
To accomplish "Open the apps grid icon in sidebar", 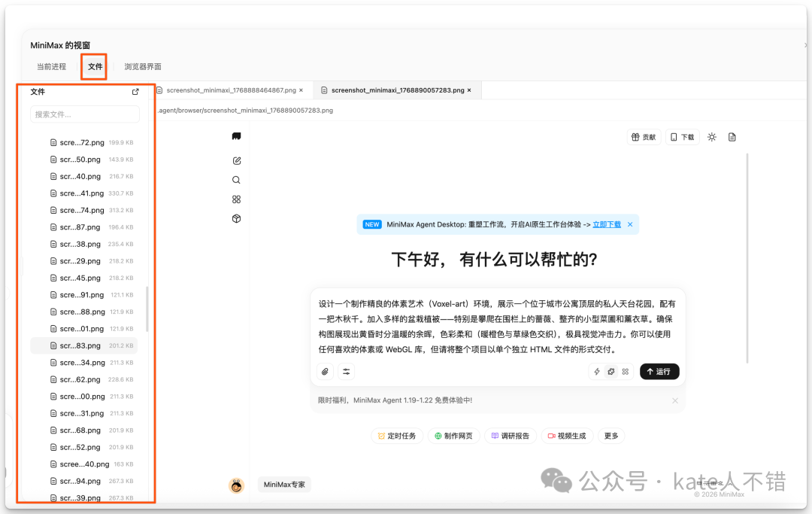I will [x=236, y=199].
